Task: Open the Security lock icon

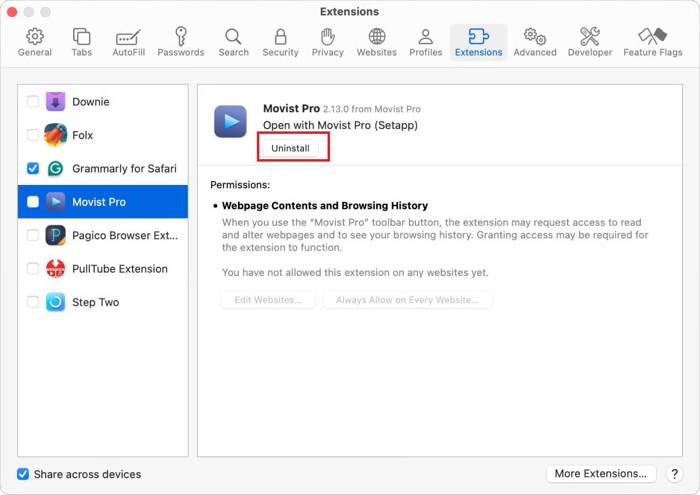Action: 280,37
